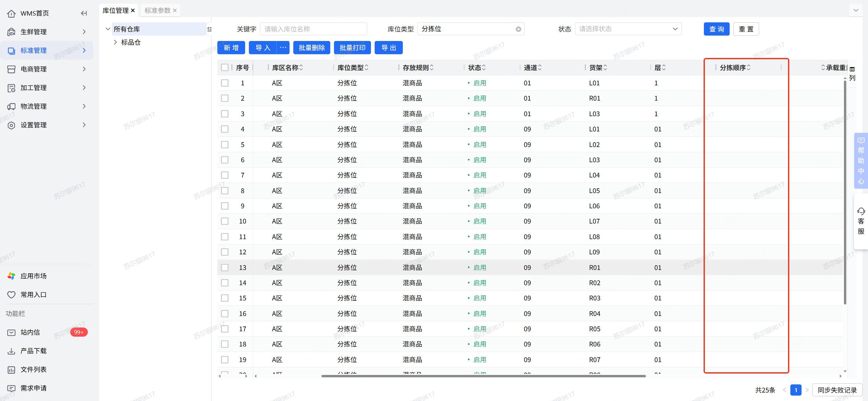Open the import more-options ellipsis dropdown
The image size is (868, 401).
pos(283,48)
